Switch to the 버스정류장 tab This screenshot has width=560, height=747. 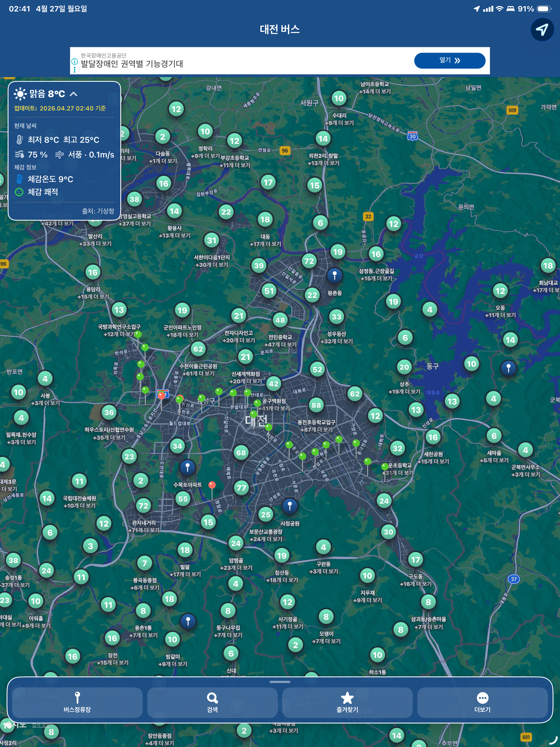click(77, 702)
